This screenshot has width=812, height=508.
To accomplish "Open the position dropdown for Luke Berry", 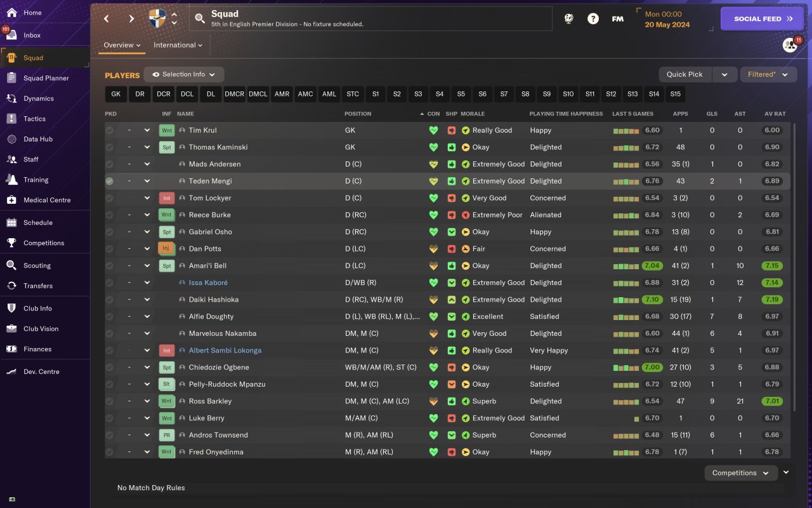I will (x=147, y=418).
